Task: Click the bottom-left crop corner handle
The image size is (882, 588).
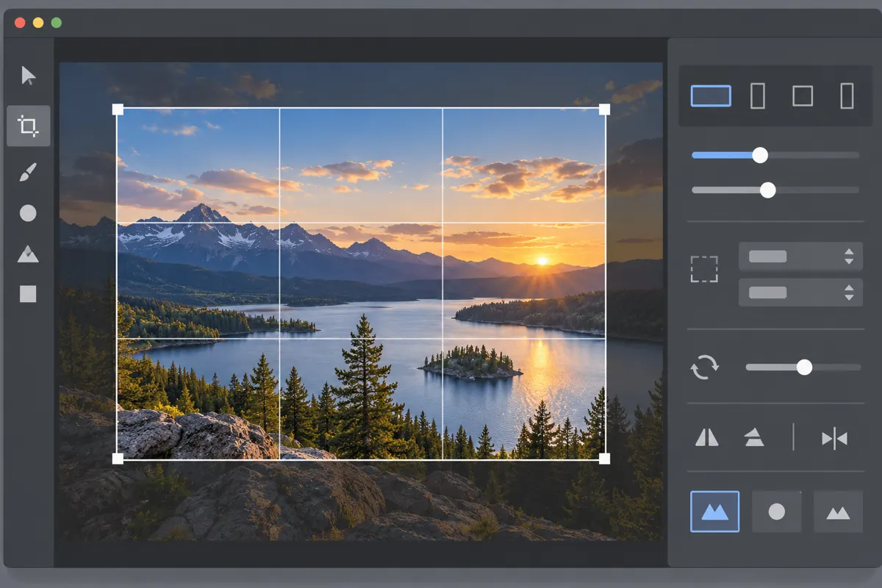Action: click(x=118, y=459)
